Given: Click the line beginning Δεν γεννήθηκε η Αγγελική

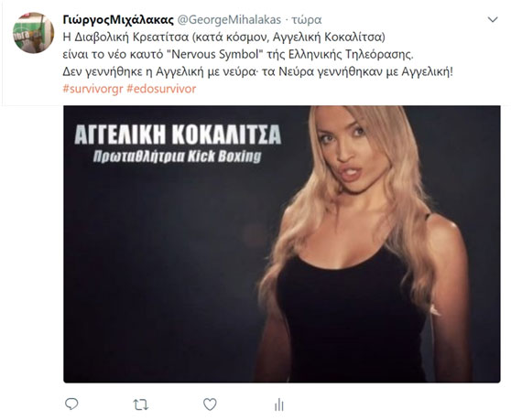Looking at the screenshot, I should [257, 71].
